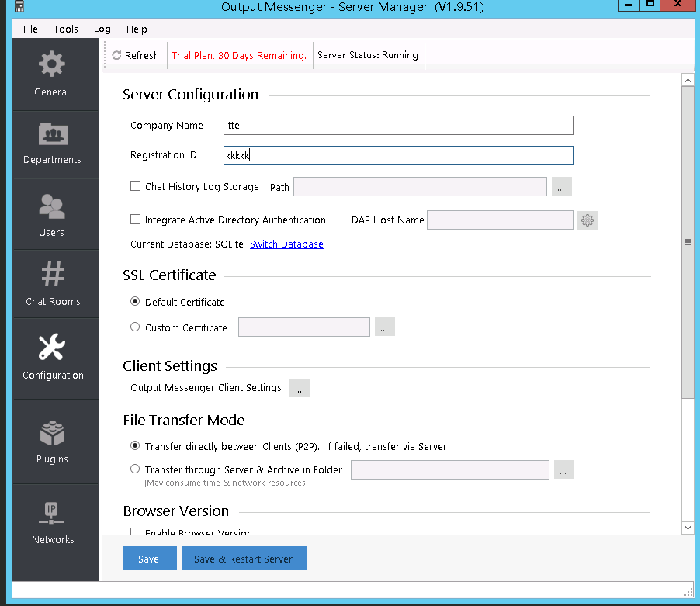This screenshot has height=606, width=700.
Task: Click the vertical scrollbar thumb
Action: pyautogui.click(x=688, y=242)
